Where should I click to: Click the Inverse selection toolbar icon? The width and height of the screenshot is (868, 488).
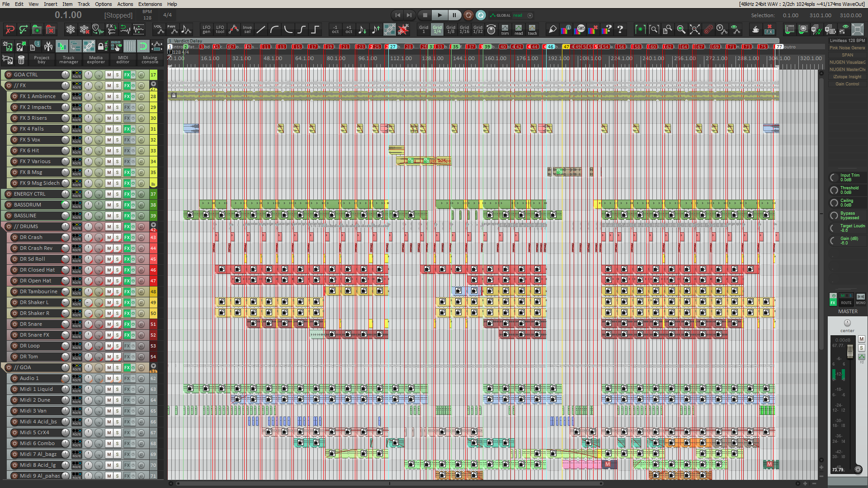247,30
